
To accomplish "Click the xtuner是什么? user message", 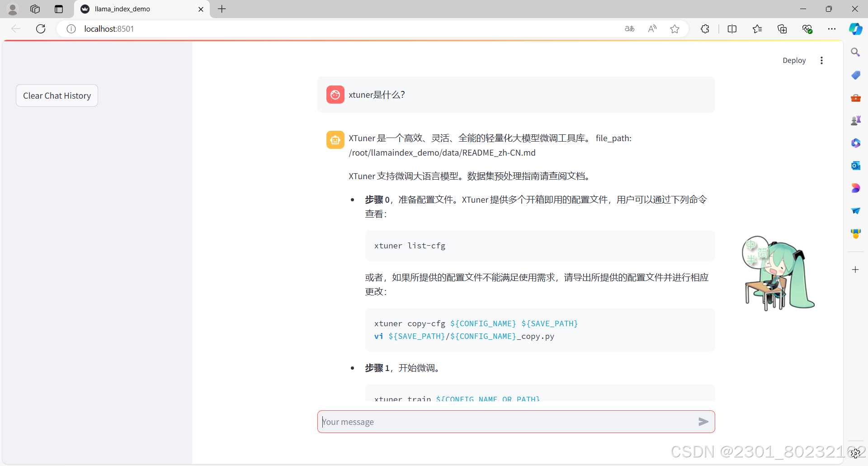I will pos(377,95).
